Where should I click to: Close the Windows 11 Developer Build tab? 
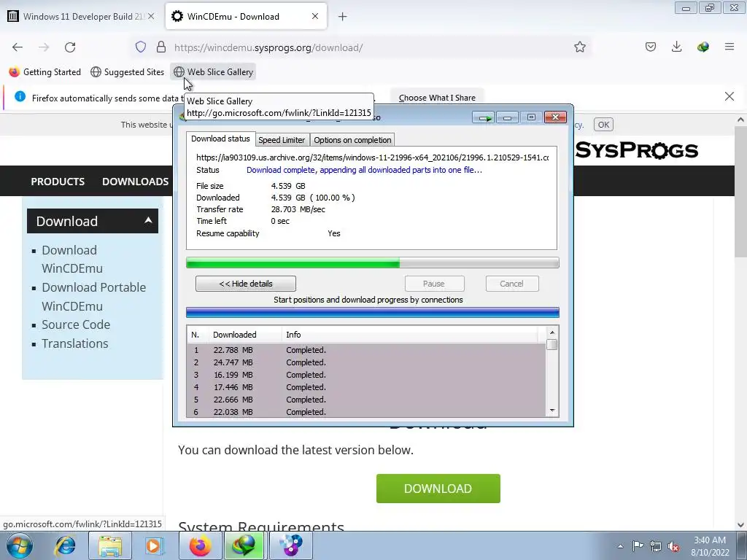[151, 16]
